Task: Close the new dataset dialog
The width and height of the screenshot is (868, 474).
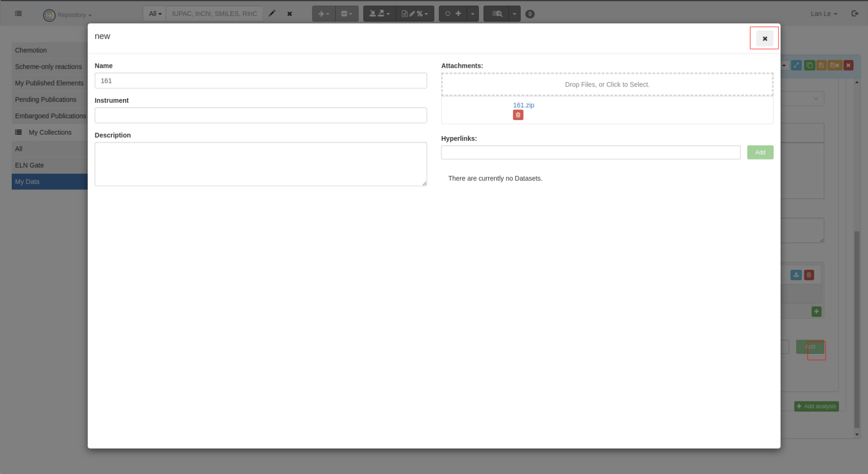Action: pyautogui.click(x=764, y=39)
